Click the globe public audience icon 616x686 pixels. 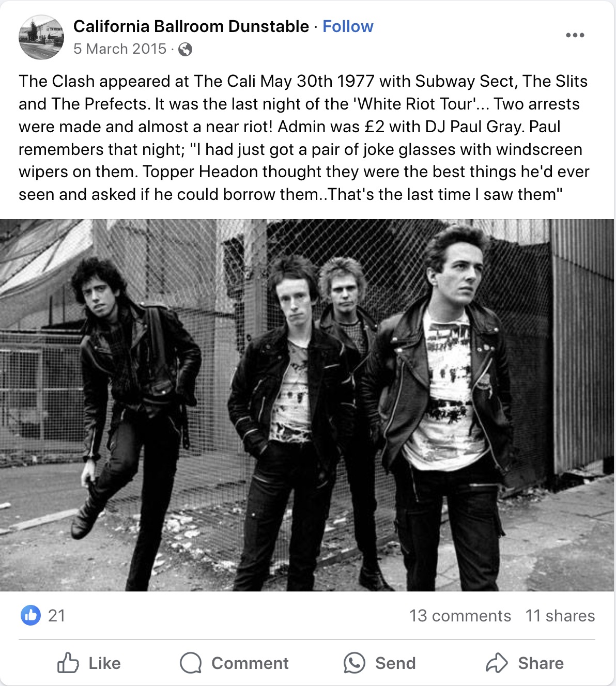pyautogui.click(x=185, y=49)
